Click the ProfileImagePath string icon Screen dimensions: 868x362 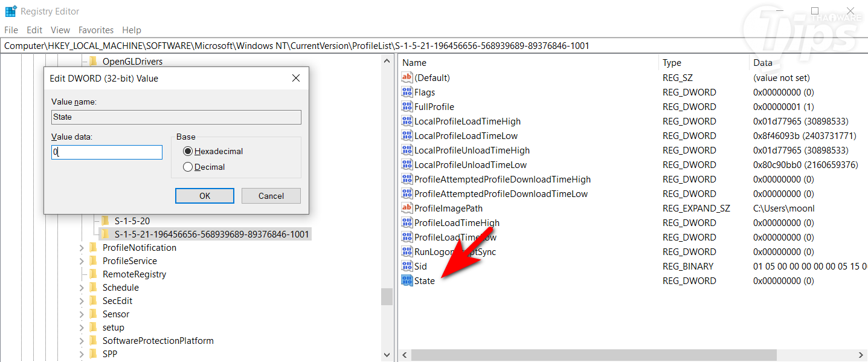407,208
